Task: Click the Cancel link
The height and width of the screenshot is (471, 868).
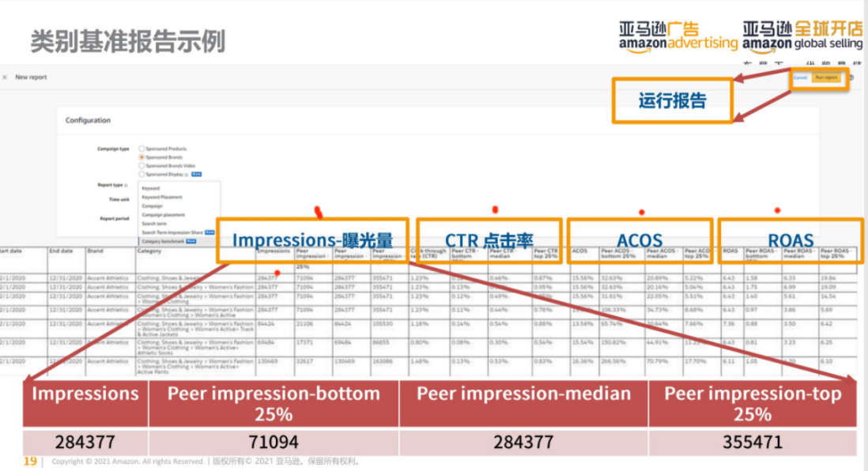Action: point(801,77)
